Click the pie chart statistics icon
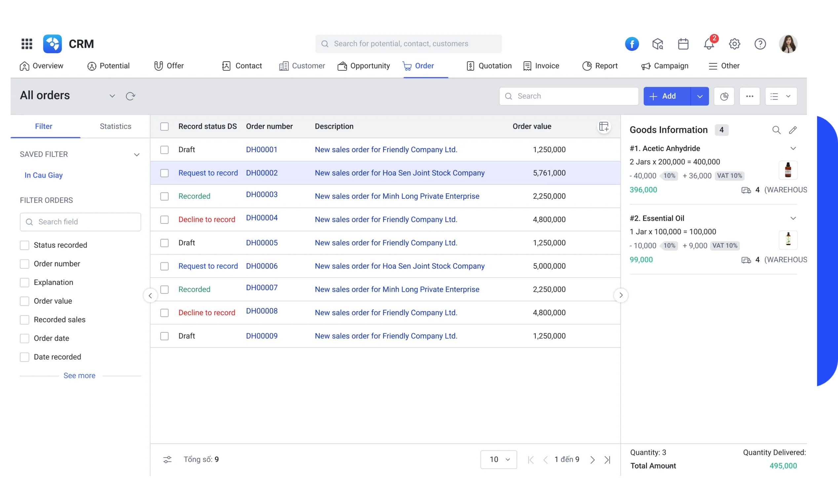The image size is (838, 504). tap(724, 96)
